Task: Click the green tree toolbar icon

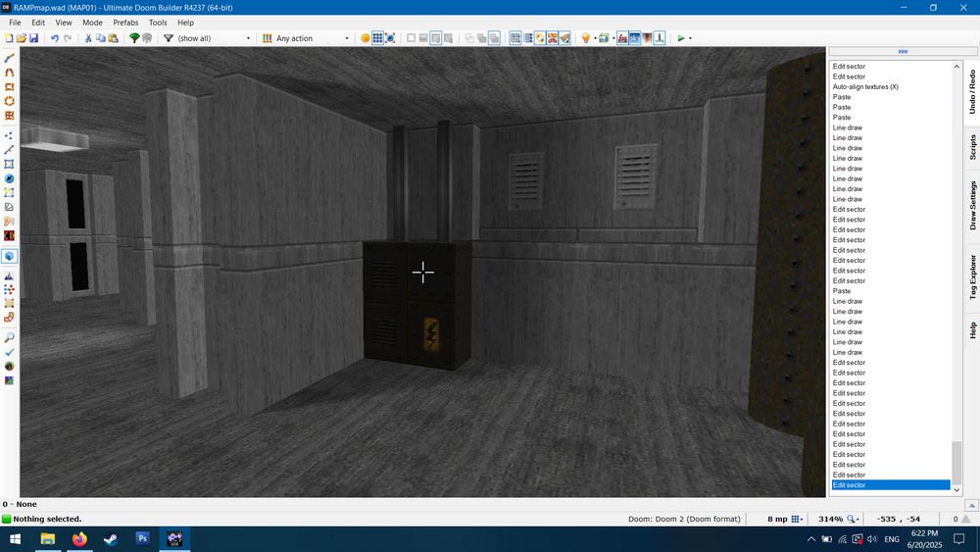Action: point(133,38)
